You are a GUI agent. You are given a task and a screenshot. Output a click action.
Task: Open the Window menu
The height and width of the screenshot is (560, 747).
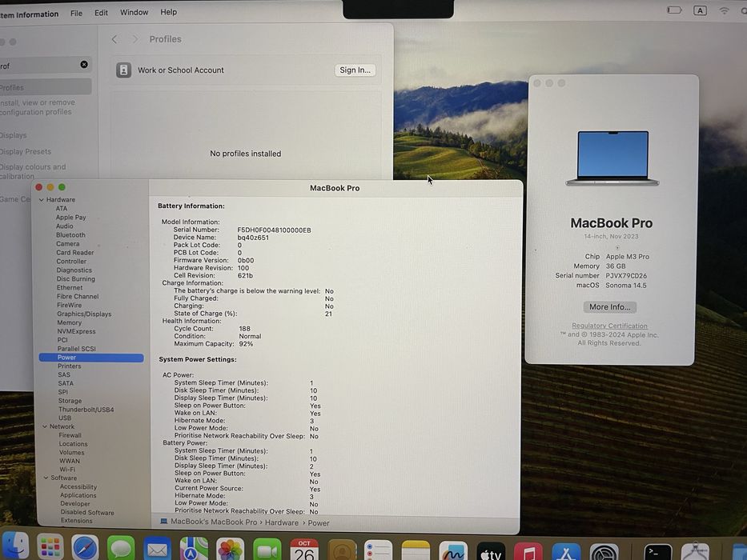[x=134, y=12]
